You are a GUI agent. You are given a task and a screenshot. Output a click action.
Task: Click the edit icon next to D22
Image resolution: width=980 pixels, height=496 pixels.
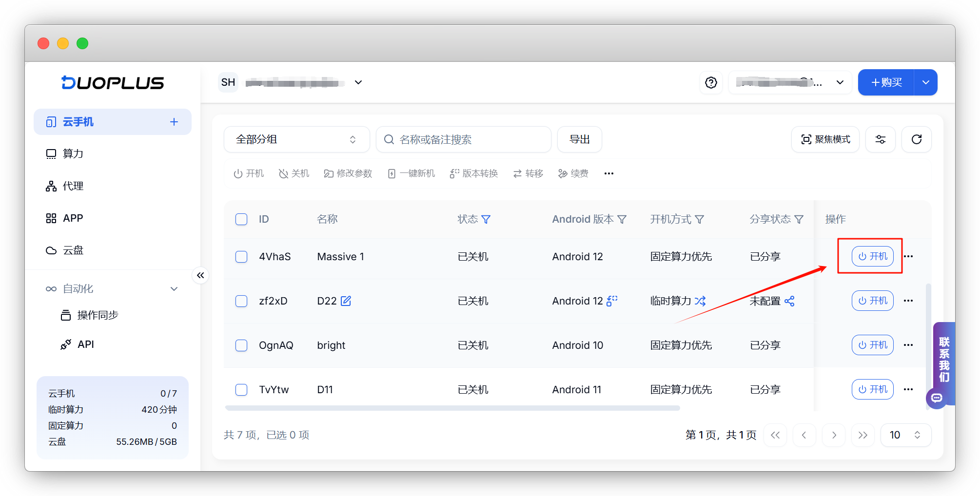click(x=346, y=301)
